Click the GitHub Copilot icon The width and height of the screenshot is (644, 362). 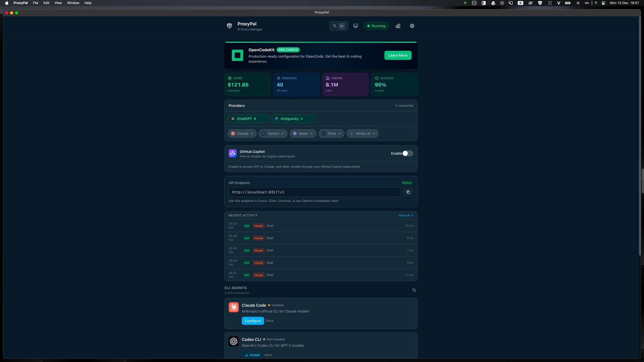click(x=233, y=153)
